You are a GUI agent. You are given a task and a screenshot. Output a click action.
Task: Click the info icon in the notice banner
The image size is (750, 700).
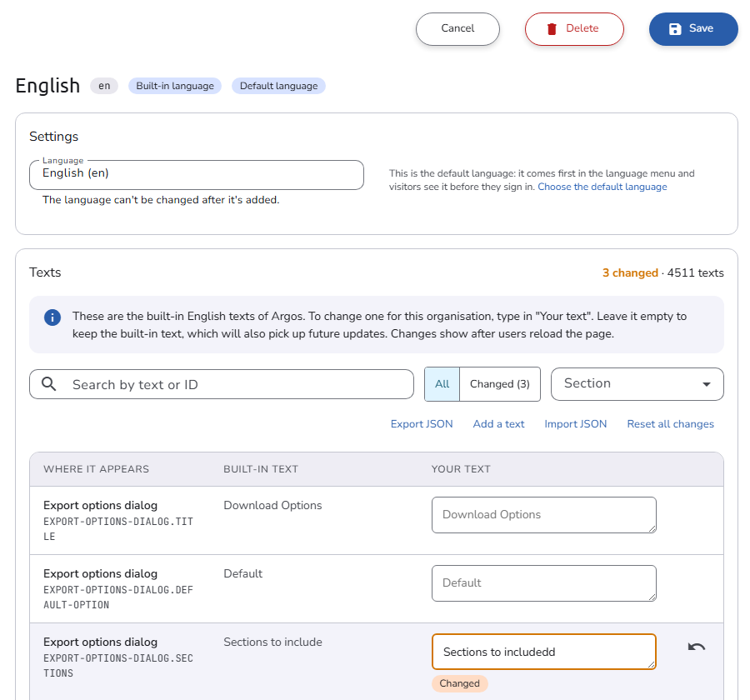click(52, 317)
